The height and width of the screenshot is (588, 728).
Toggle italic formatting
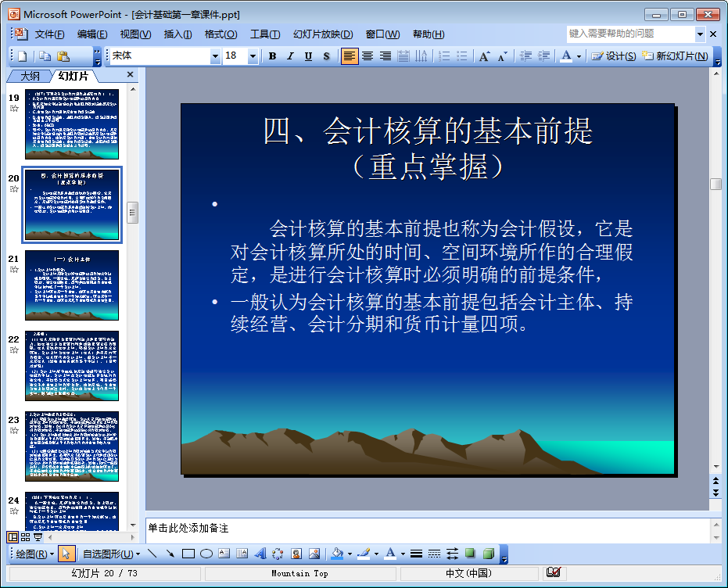click(x=291, y=56)
